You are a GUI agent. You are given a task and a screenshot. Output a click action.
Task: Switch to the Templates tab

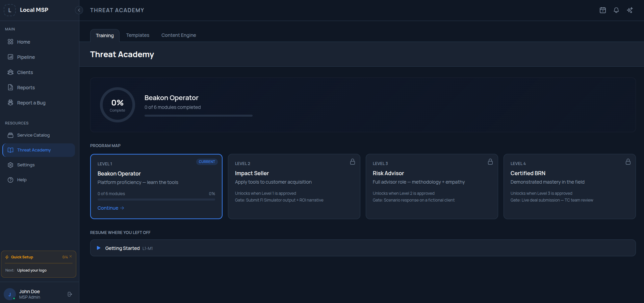[138, 35]
